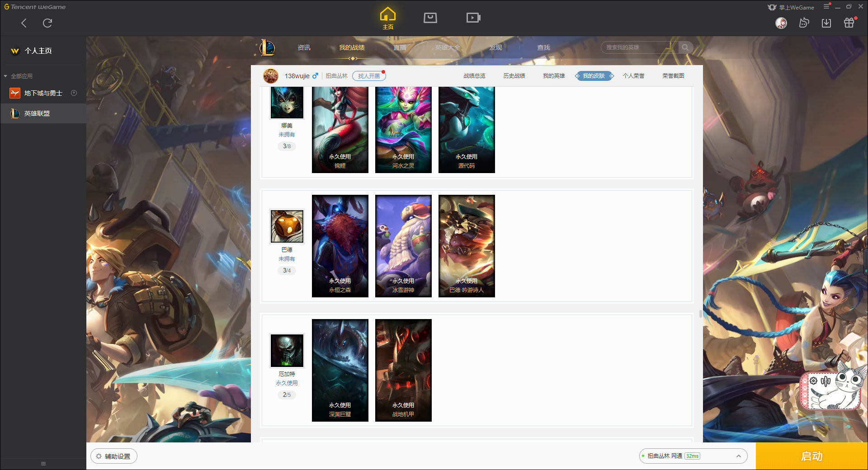Click the 启动 launch button
Viewport: 868px width, 470px height.
click(x=811, y=456)
